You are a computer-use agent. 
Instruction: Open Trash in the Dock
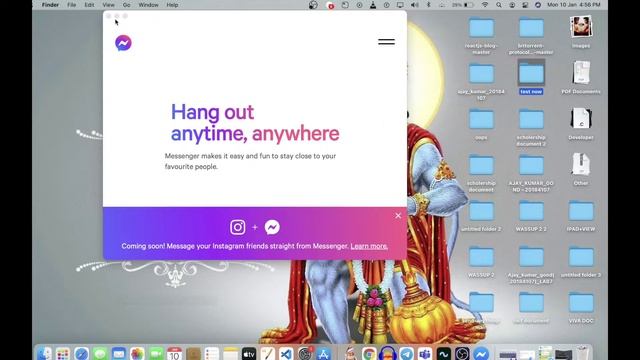582,353
